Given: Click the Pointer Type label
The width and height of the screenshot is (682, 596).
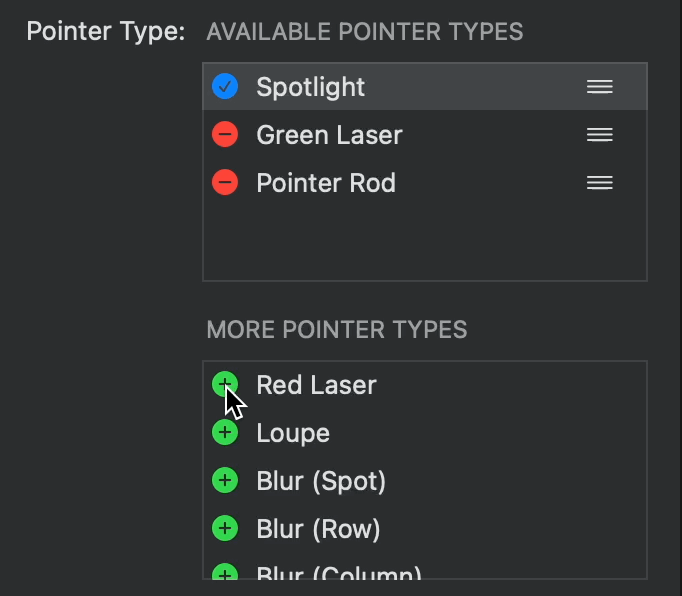Looking at the screenshot, I should (105, 31).
